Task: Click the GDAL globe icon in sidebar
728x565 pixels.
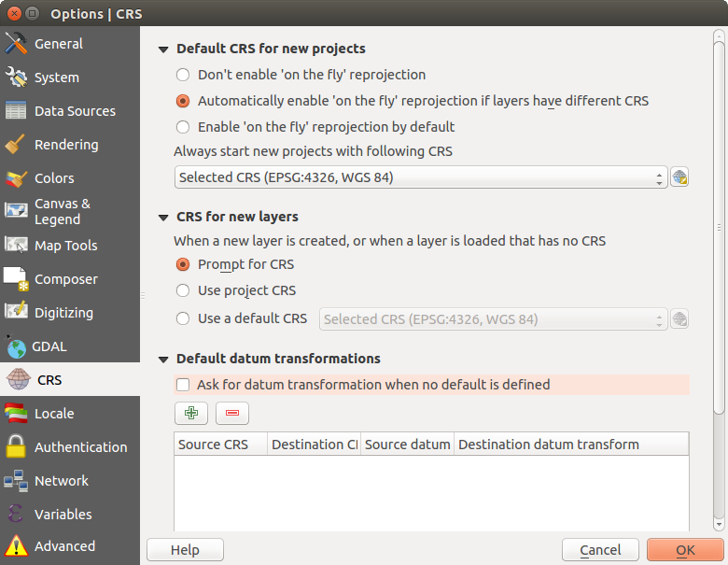Action: [x=16, y=346]
